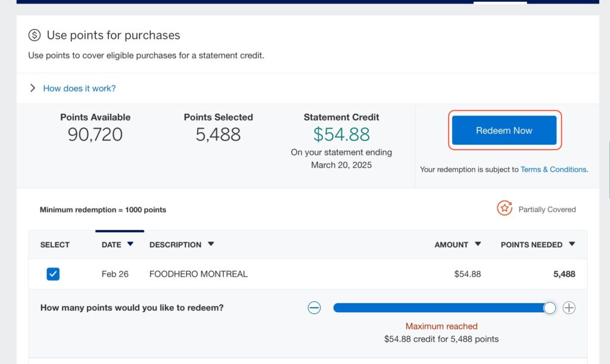The height and width of the screenshot is (364, 610).
Task: Click the middle of the blue slider track
Action: point(441,307)
